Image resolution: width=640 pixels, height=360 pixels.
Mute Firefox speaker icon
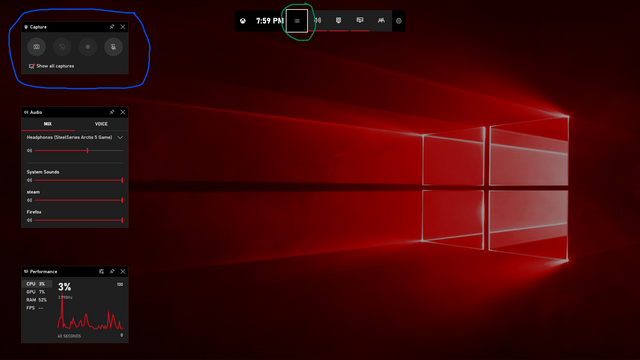tap(29, 220)
